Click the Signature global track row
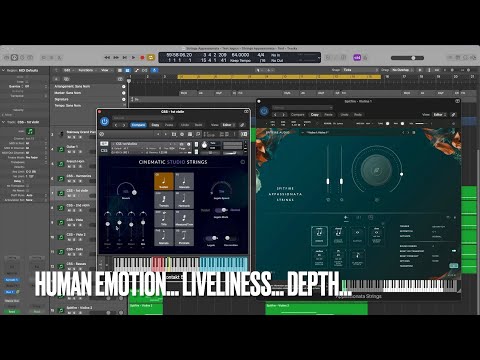The height and width of the screenshot is (360, 480). [90, 99]
